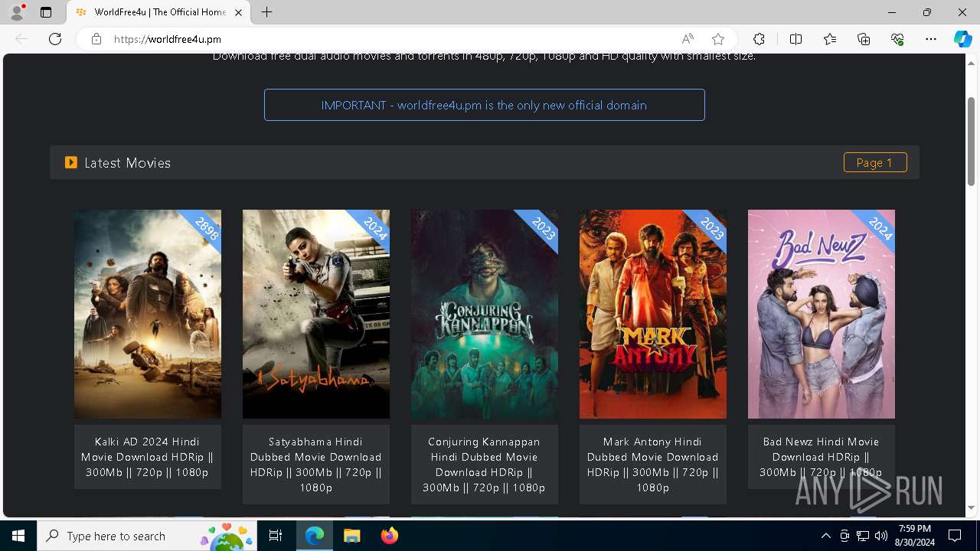Open Task View on the taskbar

[276, 536]
